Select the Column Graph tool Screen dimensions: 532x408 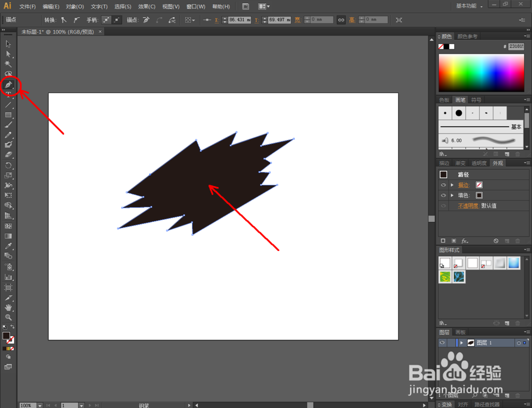click(8, 277)
